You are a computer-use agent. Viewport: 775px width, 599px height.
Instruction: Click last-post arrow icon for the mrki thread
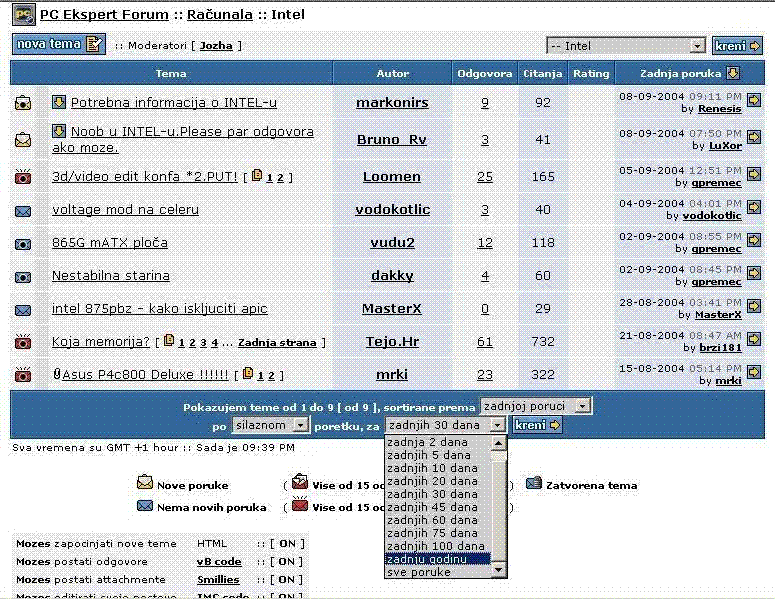click(x=753, y=374)
